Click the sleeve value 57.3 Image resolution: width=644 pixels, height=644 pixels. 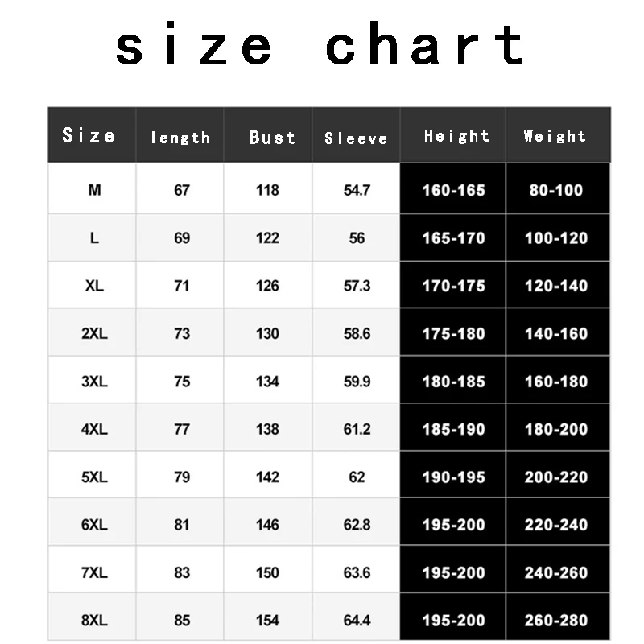(x=357, y=286)
